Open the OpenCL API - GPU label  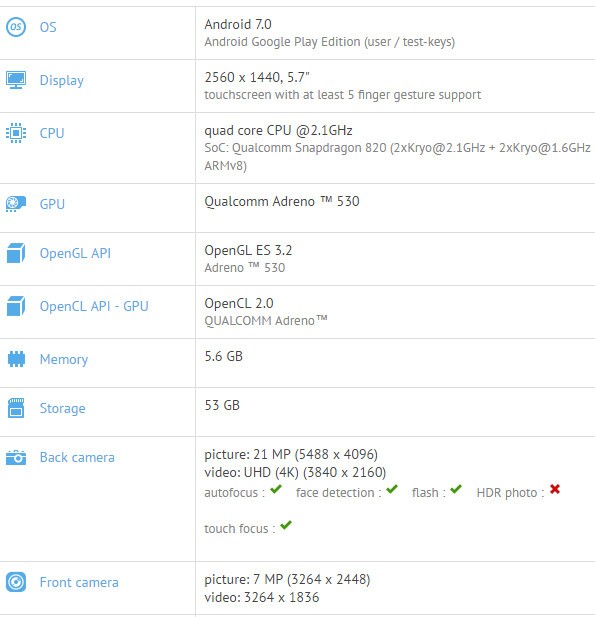pyautogui.click(x=94, y=306)
